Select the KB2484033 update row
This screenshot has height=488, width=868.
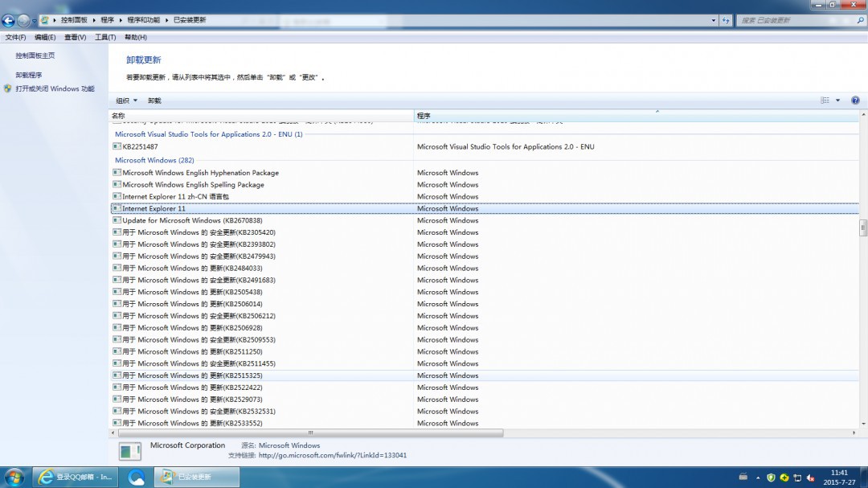pyautogui.click(x=485, y=268)
